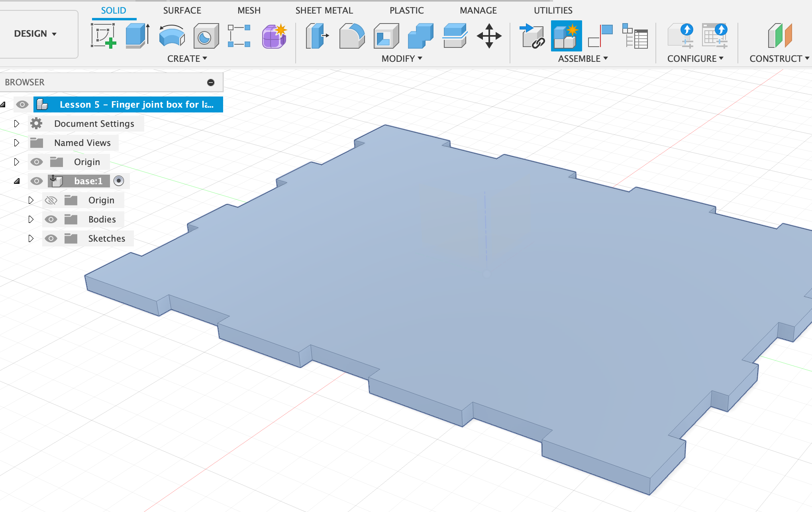
Task: Switch to the SHEET METAL tab
Action: click(324, 10)
